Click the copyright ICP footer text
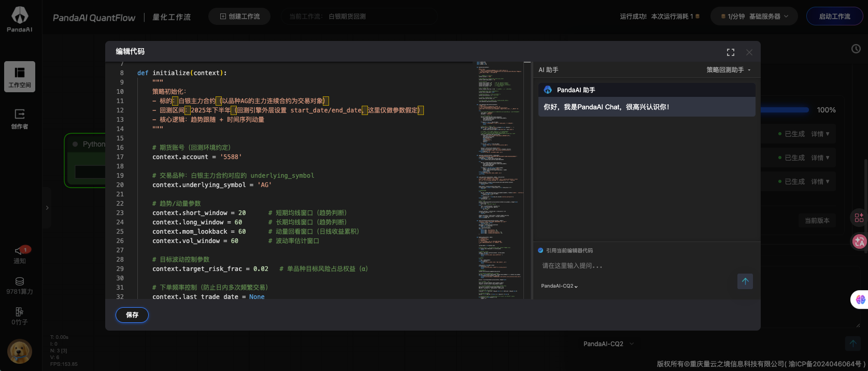This screenshot has height=371, width=868. 761,364
